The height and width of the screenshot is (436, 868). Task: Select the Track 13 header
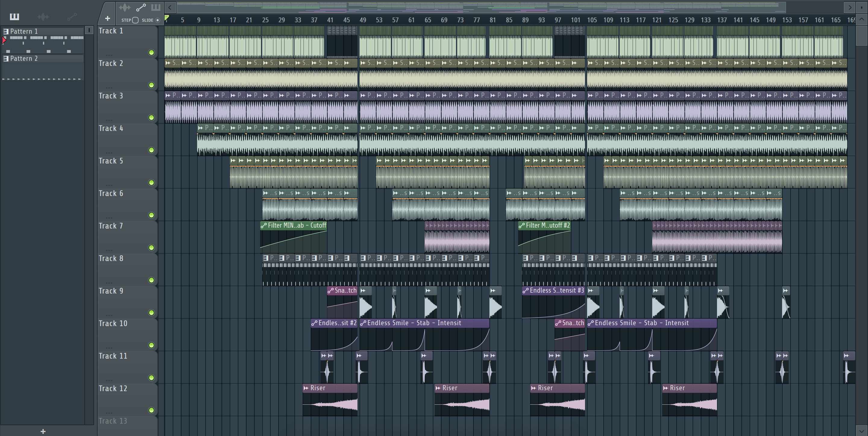(x=127, y=426)
